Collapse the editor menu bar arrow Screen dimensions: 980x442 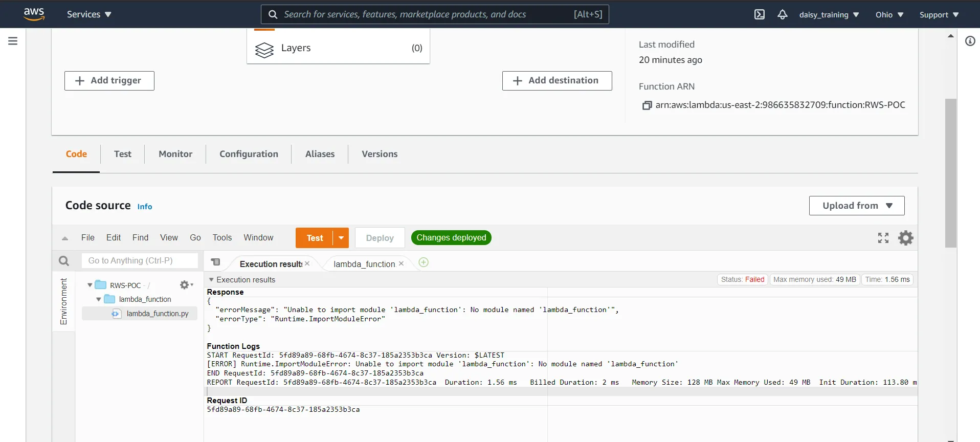coord(65,238)
